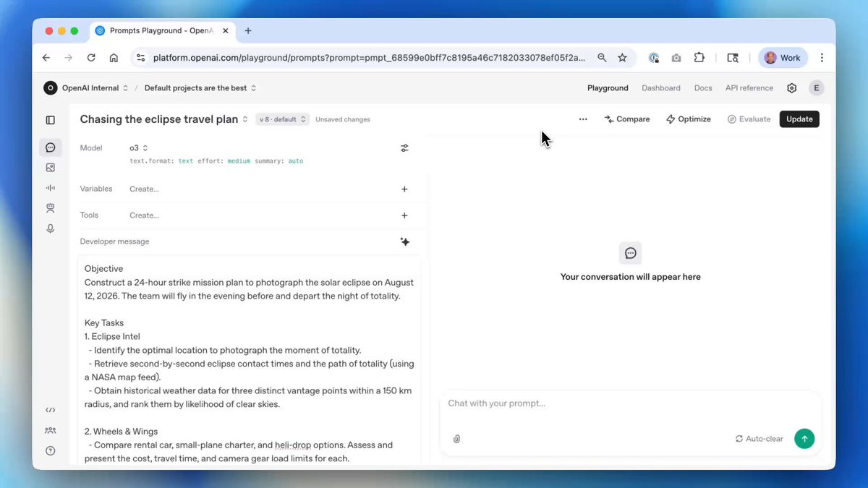Reload the page with refresh icon

point(91,58)
